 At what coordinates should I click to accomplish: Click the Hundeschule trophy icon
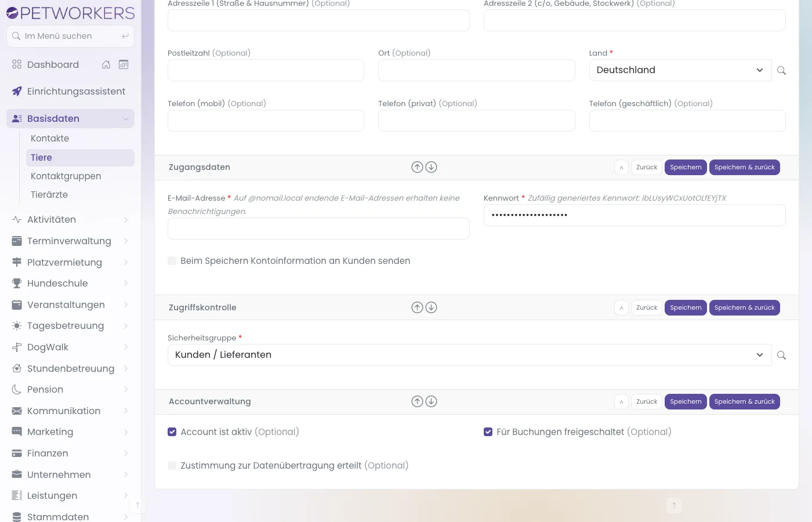pyautogui.click(x=17, y=283)
